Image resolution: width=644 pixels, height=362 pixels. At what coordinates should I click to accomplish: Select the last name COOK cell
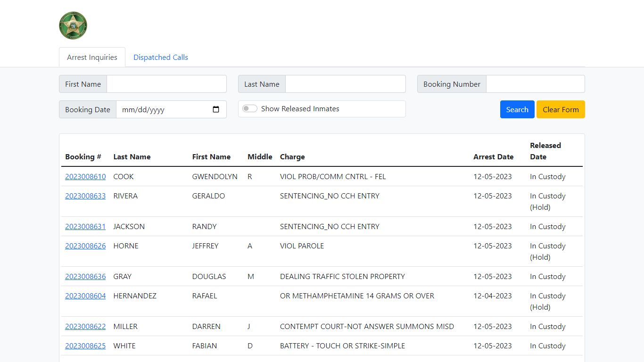pos(124,176)
